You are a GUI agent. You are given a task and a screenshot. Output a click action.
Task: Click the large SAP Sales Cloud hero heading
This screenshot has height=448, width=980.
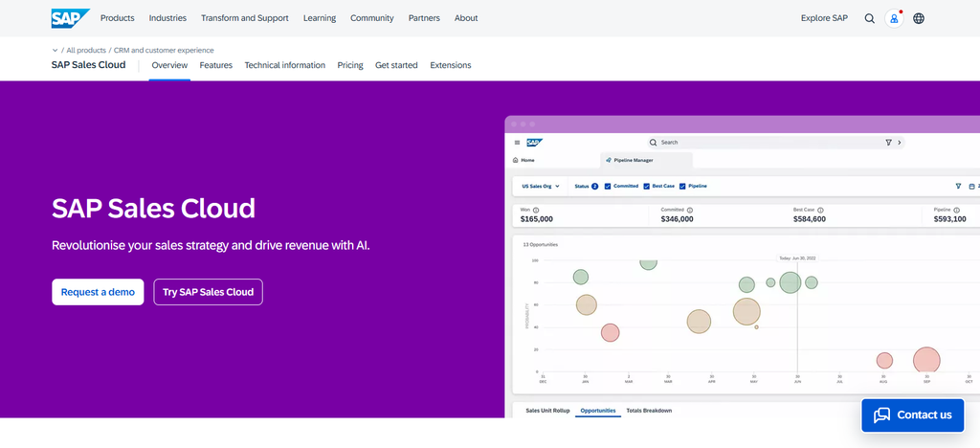tap(153, 208)
